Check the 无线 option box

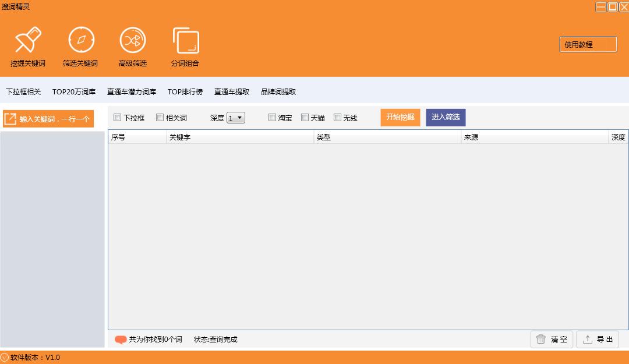[337, 117]
